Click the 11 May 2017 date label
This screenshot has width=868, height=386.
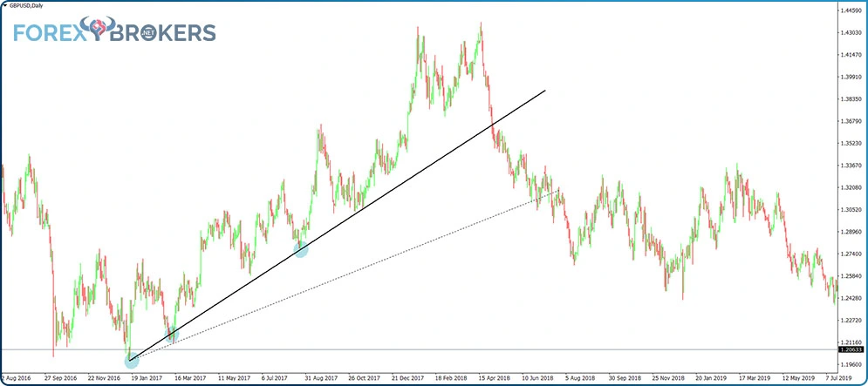[234, 377]
